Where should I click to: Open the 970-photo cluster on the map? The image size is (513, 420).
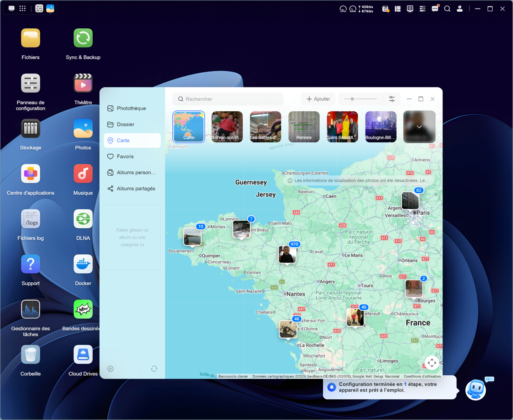point(287,254)
